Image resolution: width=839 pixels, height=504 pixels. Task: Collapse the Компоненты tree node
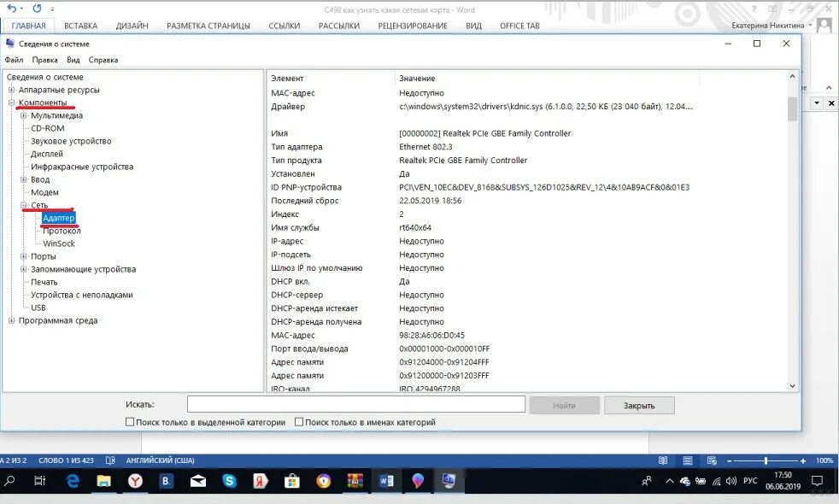[11, 103]
